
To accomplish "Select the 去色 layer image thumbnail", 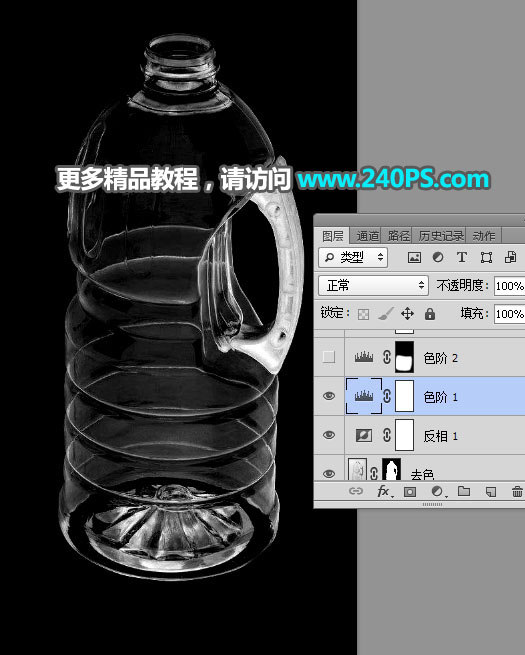I will coord(357,470).
